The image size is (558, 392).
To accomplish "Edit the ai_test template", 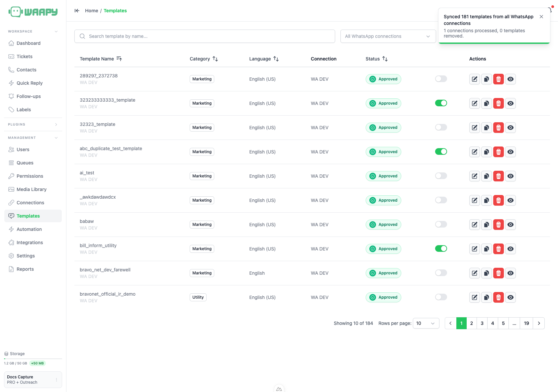I will point(475,176).
